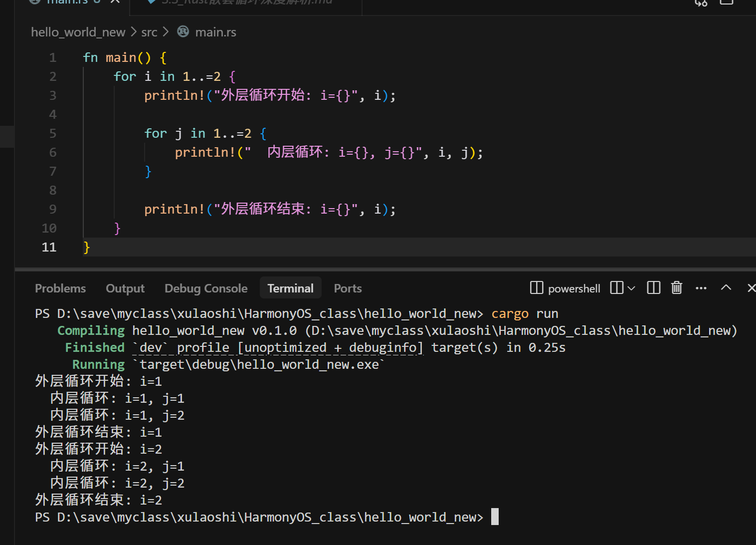This screenshot has width=756, height=545.
Task: Open the terminal launch profile dropdown chevron
Action: (x=631, y=288)
